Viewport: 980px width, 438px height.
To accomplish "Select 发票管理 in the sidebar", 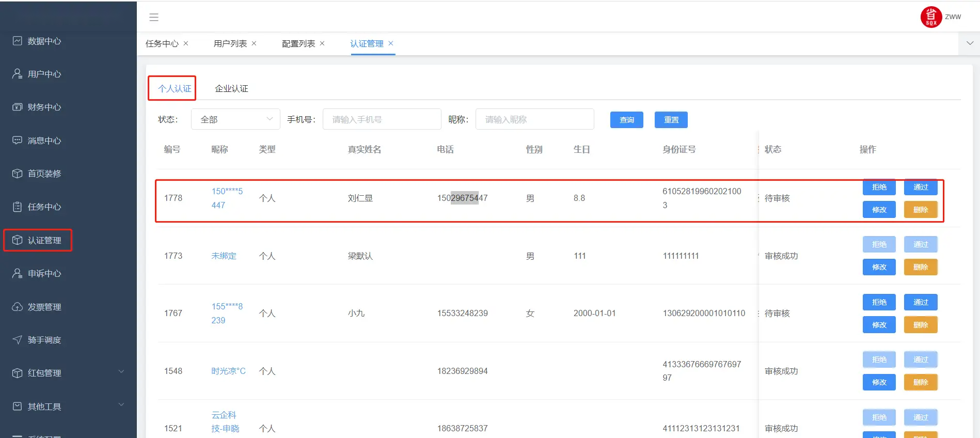I will (44, 307).
